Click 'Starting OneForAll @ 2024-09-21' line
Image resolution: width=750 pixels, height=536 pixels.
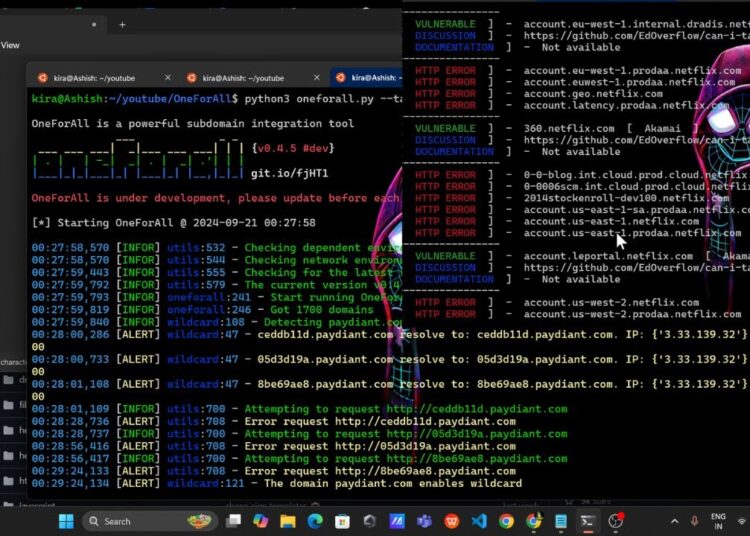[x=173, y=223]
